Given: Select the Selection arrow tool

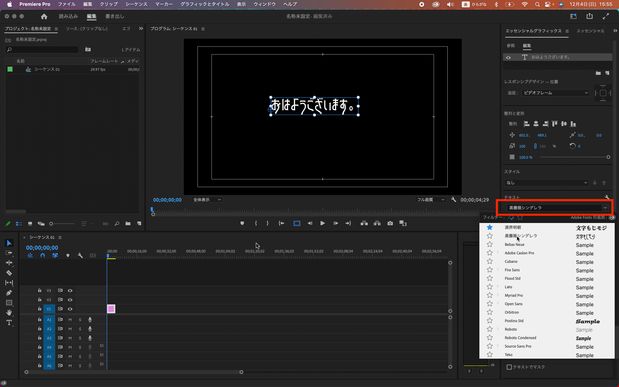Looking at the screenshot, I should tap(9, 243).
